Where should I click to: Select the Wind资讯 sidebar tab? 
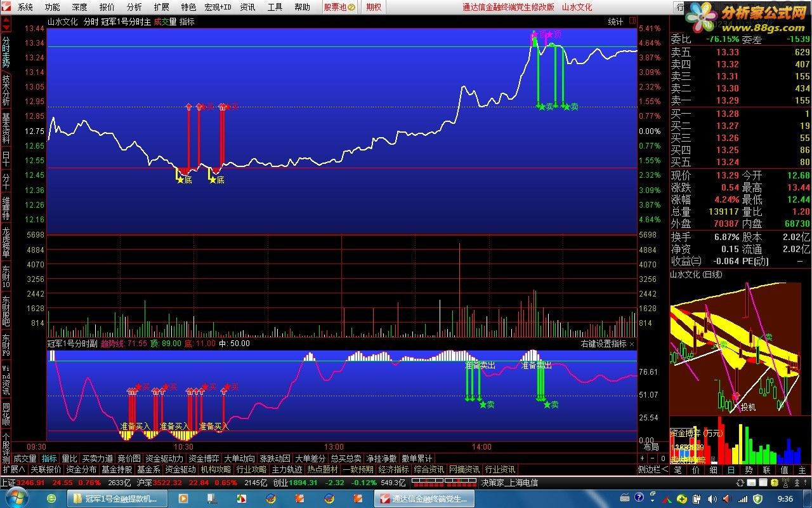click(6, 380)
